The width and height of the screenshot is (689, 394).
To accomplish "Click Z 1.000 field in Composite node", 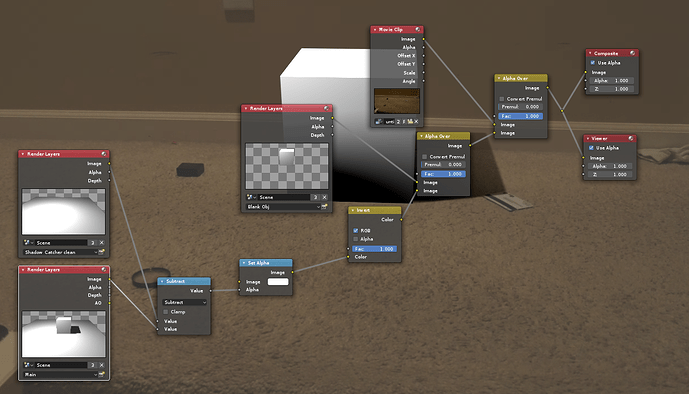I will pyautogui.click(x=612, y=89).
